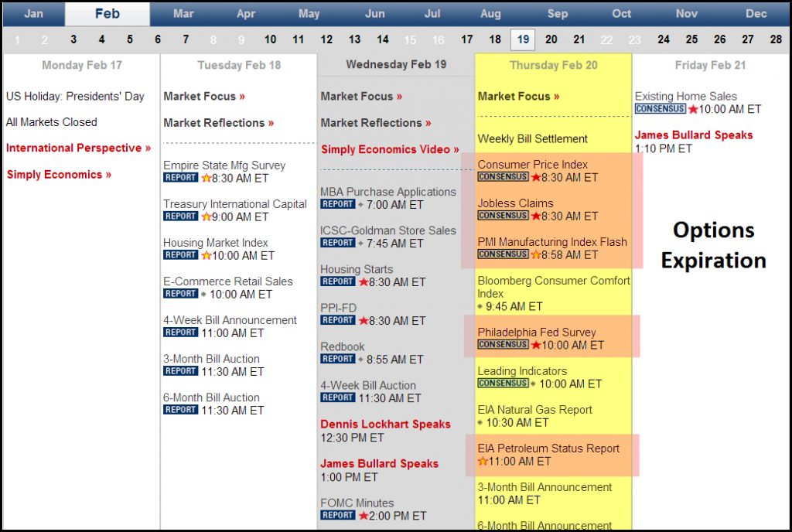Click CONSENSUS badge under PMI Manufacturing Index Flash

(503, 254)
